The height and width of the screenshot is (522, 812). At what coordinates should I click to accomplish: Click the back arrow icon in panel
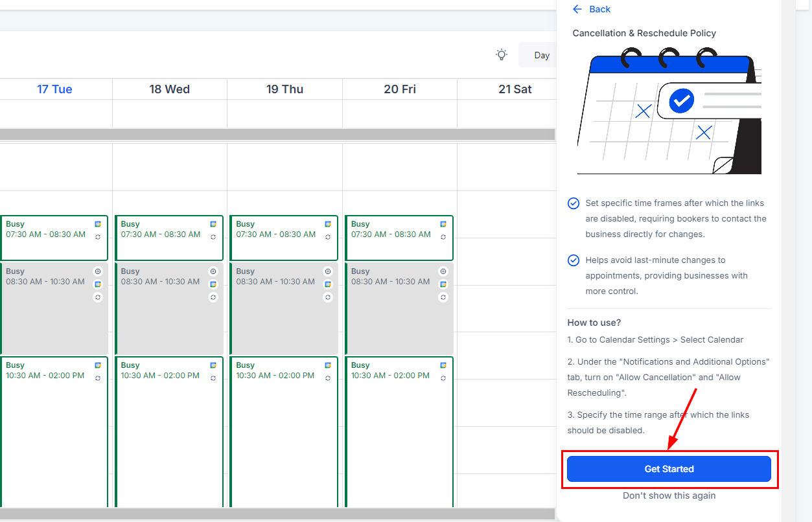(577, 9)
